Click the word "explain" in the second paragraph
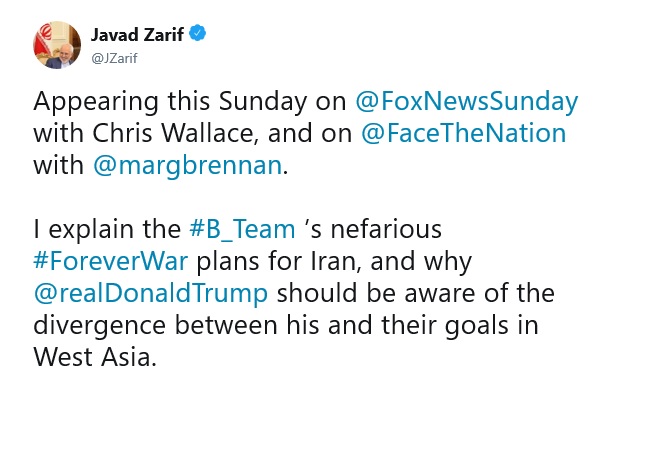This screenshot has height=452, width=671. (x=96, y=229)
